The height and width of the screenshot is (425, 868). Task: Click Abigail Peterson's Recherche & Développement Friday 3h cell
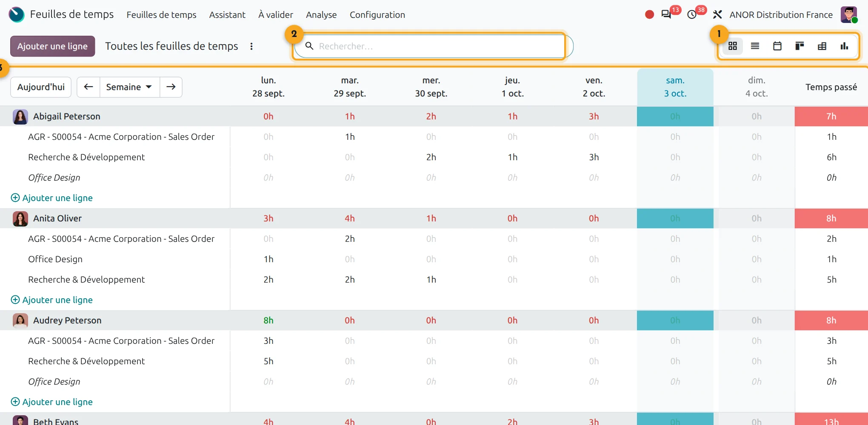pyautogui.click(x=594, y=157)
